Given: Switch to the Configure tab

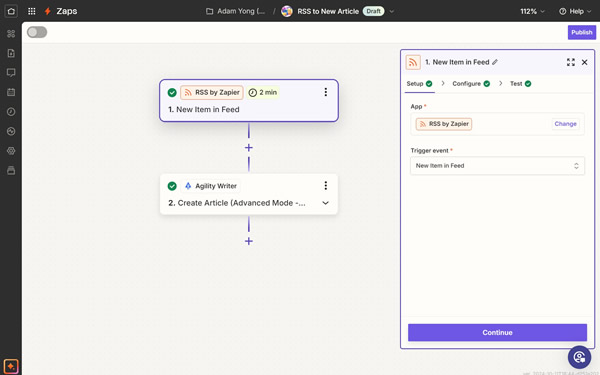Looking at the screenshot, I should pyautogui.click(x=471, y=84).
